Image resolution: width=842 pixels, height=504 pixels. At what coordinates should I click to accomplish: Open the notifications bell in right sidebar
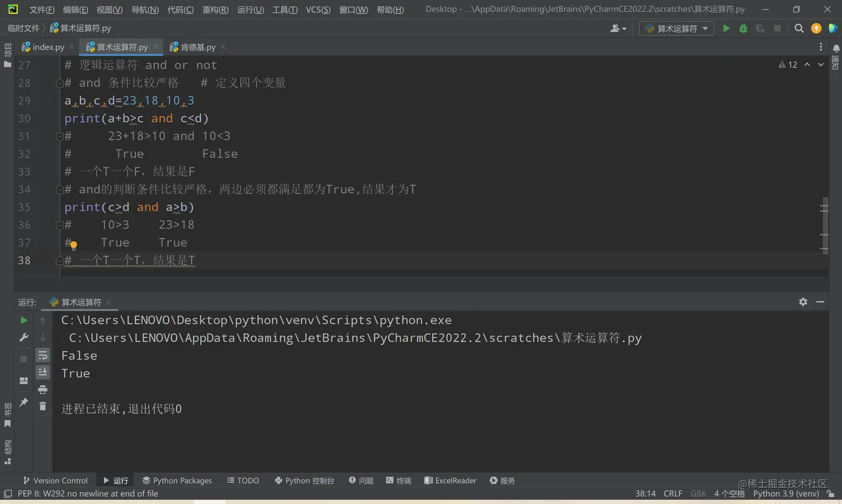(836, 48)
